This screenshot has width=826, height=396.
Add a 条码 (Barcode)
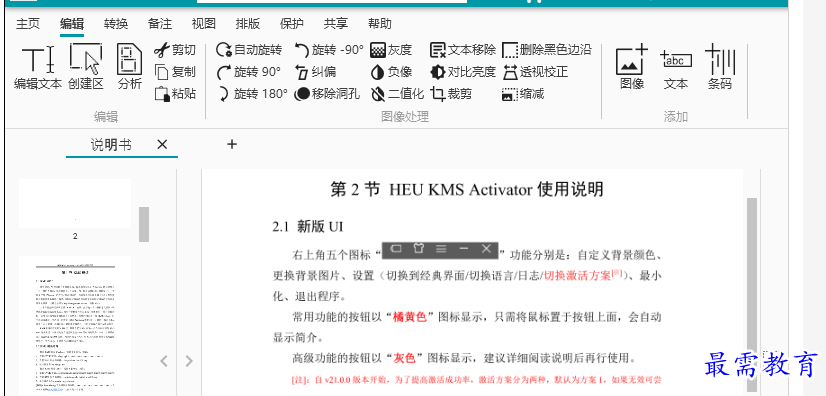point(720,67)
